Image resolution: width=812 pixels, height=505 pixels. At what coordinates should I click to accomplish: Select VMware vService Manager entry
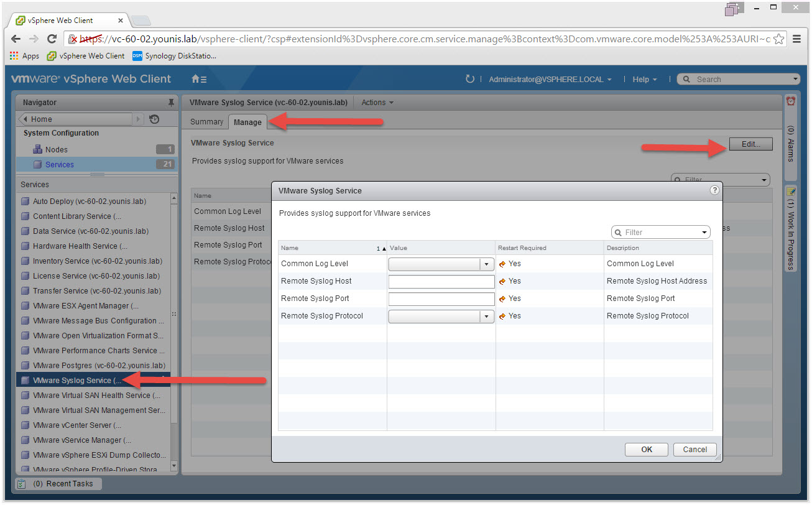point(92,440)
